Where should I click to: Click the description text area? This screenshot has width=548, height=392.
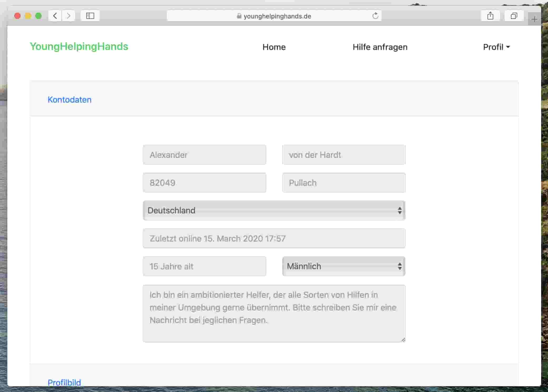point(274,313)
